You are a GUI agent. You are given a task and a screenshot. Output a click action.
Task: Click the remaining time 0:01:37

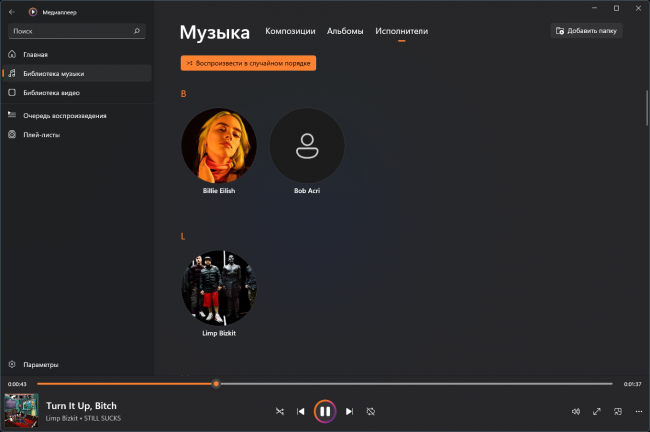click(632, 384)
